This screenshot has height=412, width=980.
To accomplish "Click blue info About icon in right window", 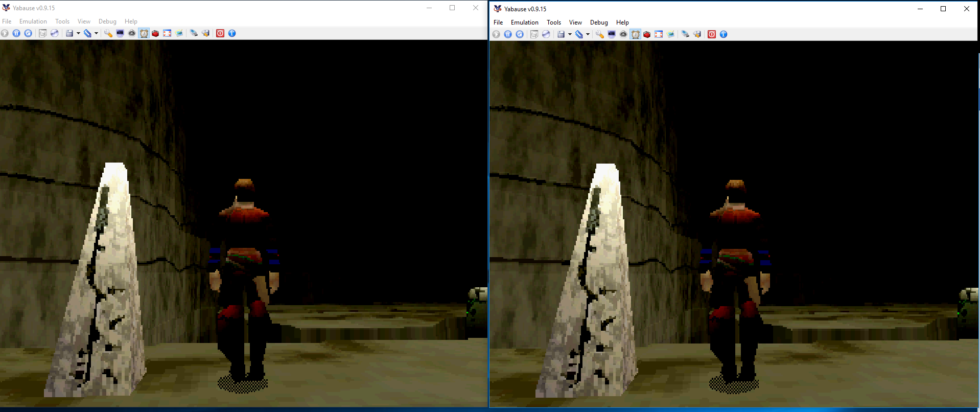I will [x=724, y=34].
